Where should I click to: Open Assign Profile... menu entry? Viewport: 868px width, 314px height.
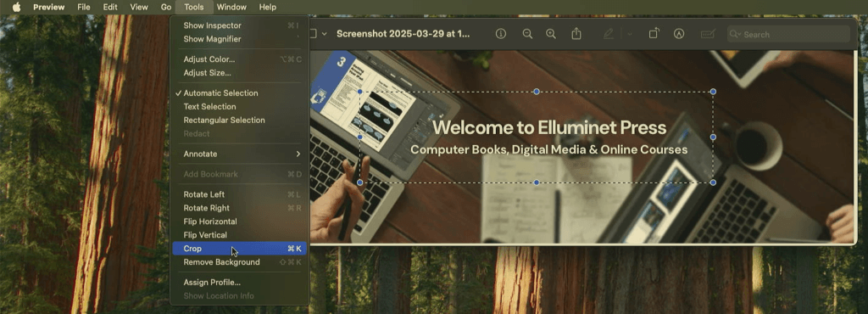click(x=239, y=283)
